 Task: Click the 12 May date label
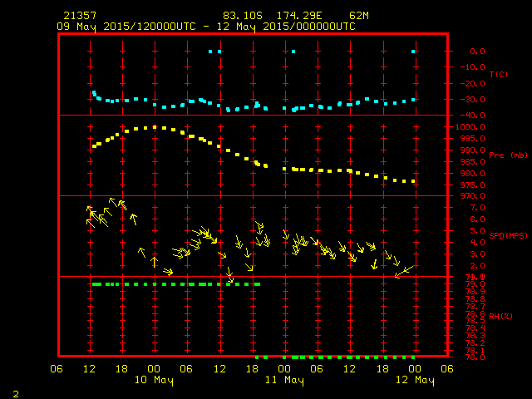[415, 380]
